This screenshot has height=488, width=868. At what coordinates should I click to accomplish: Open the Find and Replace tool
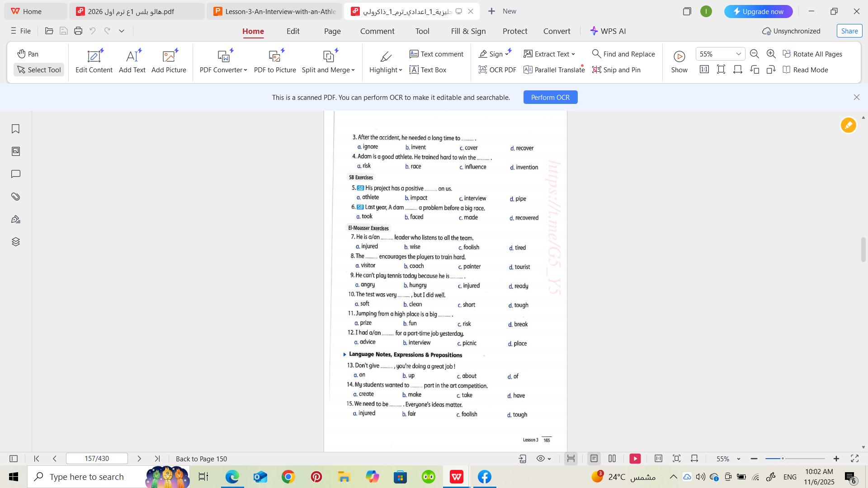click(x=623, y=54)
